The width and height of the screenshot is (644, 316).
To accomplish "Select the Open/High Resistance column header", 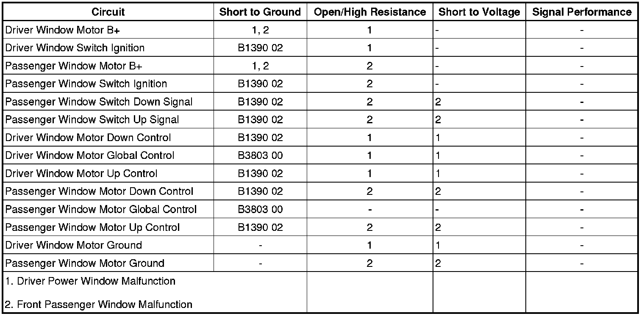I will pos(369,12).
